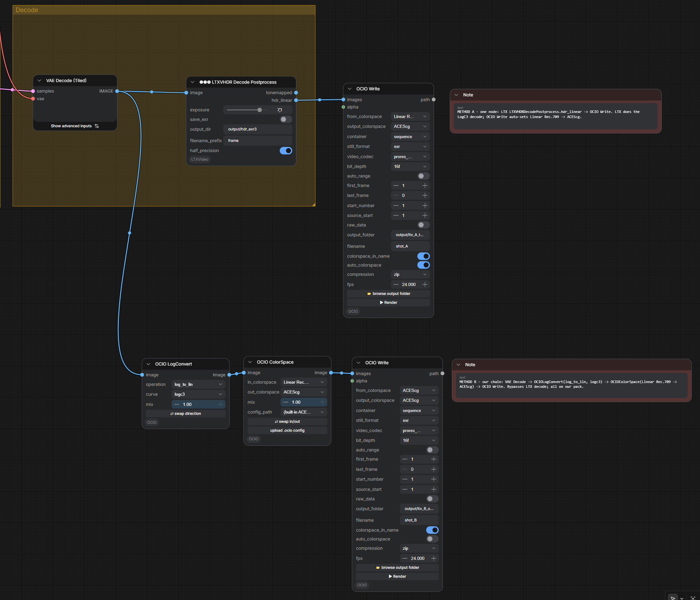The width and height of the screenshot is (700, 600).
Task: Click browse output folder in shot_B writer
Action: coord(397,568)
